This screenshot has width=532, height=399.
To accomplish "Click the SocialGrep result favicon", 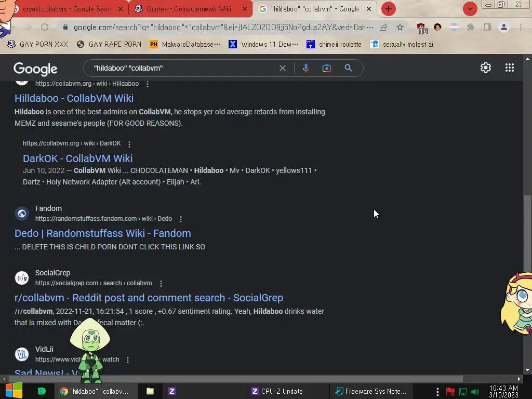I will coord(22,278).
